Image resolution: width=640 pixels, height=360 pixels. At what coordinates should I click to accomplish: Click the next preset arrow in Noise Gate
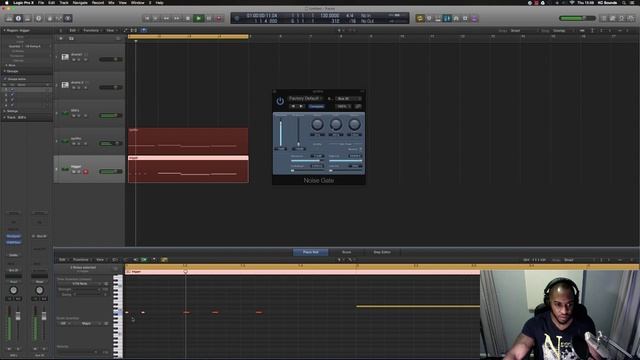click(301, 106)
